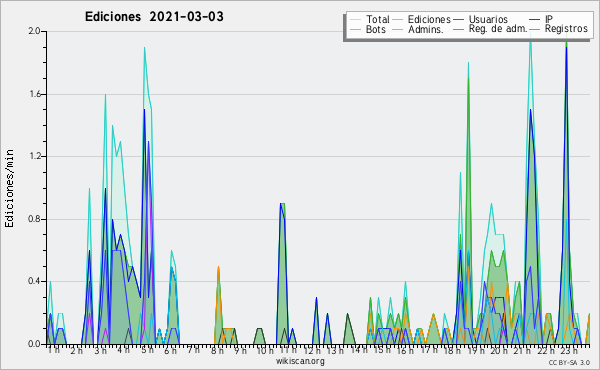Select the 'Bots' legend label
Screen dimensions: 600x370
point(375,29)
